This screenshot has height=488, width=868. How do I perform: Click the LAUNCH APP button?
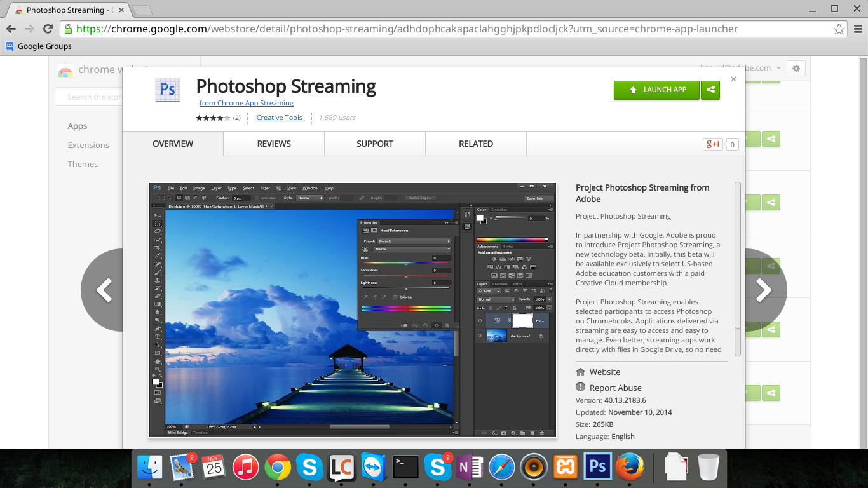pos(656,90)
